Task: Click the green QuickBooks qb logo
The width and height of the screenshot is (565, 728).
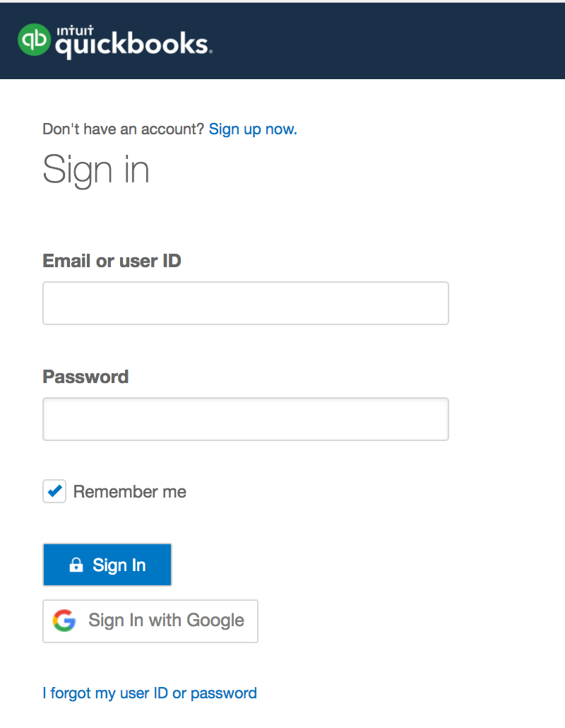Action: point(35,40)
